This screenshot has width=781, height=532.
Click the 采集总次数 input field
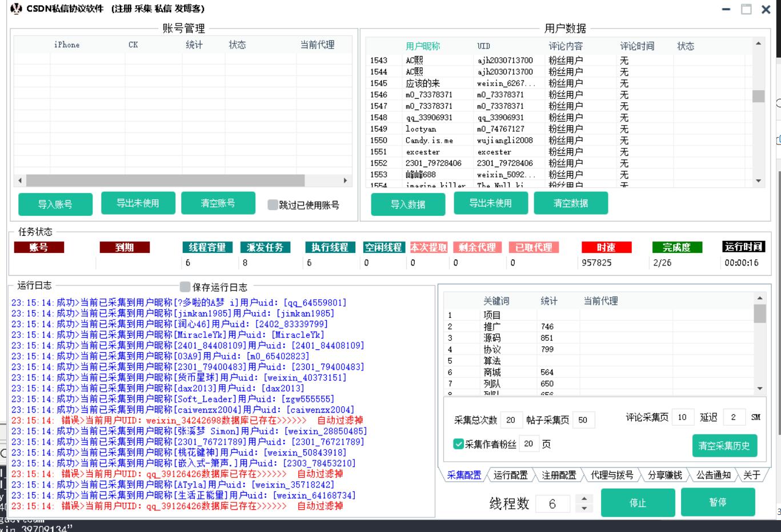click(x=510, y=420)
